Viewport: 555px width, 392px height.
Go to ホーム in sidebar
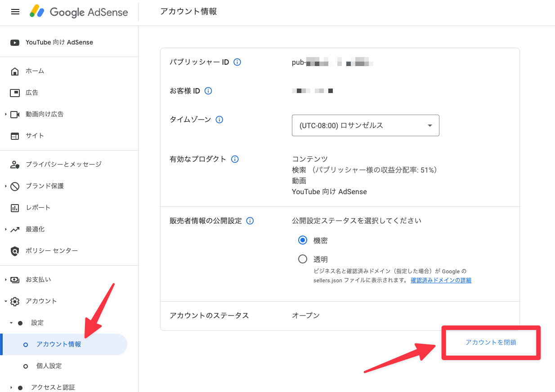coord(35,71)
